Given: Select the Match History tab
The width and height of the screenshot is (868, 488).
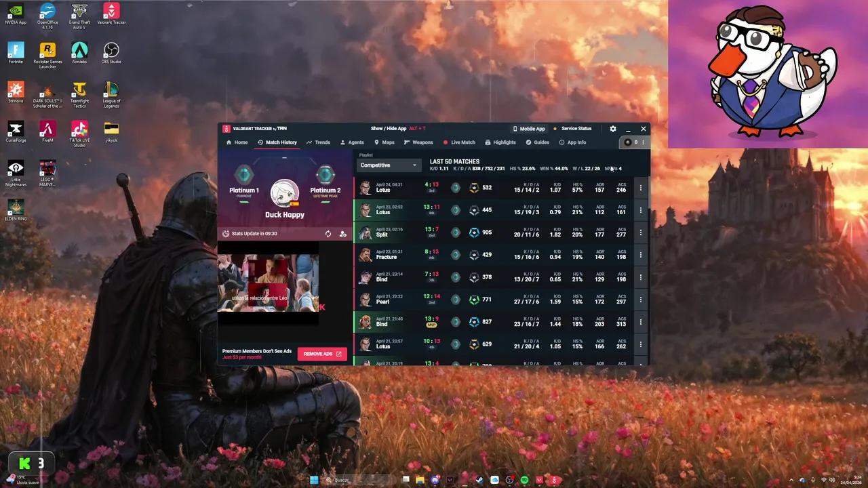Looking at the screenshot, I should click(277, 142).
